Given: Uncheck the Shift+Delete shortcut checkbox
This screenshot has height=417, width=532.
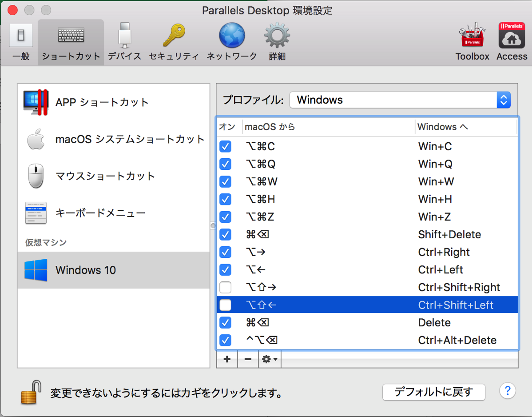Looking at the screenshot, I should pos(225,234).
